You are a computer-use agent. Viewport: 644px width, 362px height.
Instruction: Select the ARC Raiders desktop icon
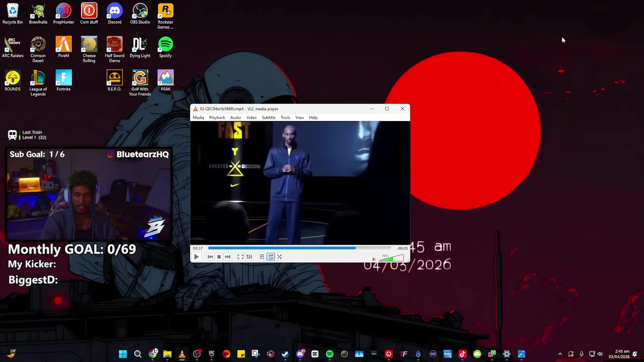pos(13,48)
